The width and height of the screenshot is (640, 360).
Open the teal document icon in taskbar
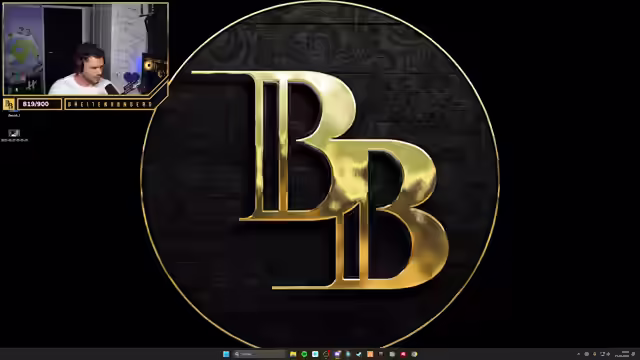pyautogui.click(x=348, y=354)
